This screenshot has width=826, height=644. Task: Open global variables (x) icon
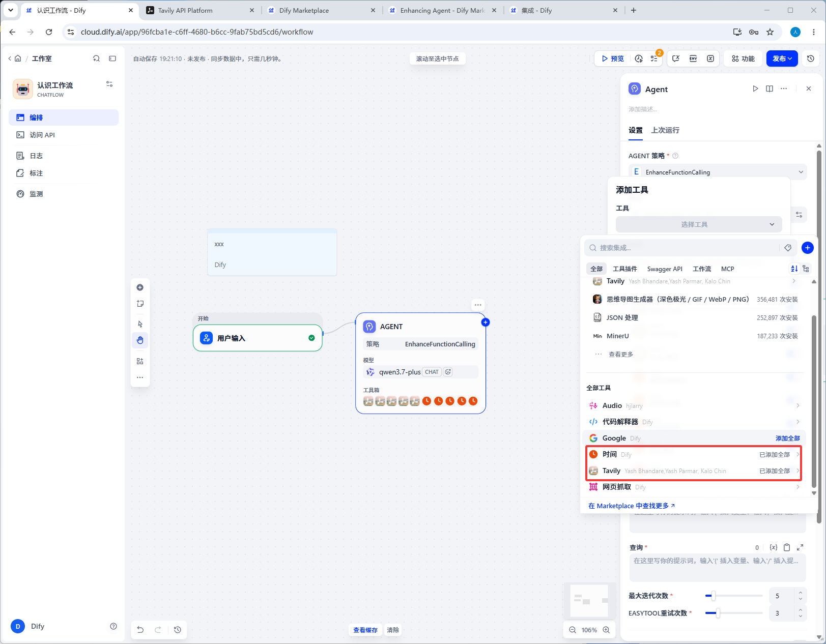tap(710, 58)
